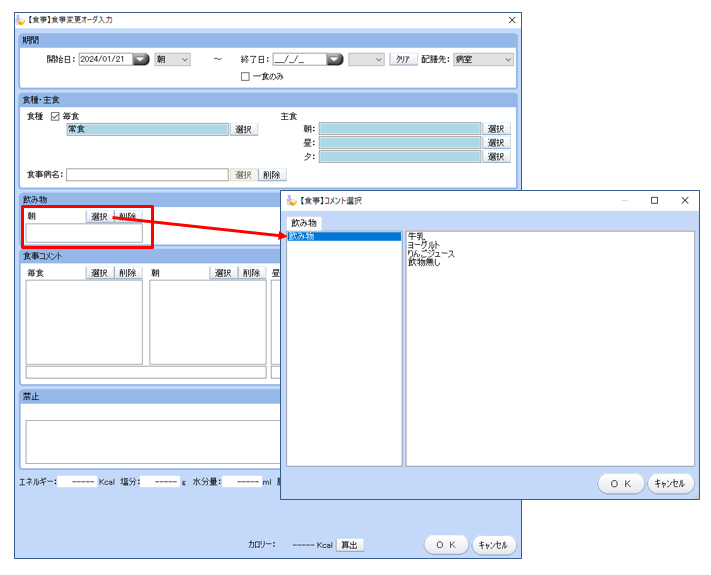711x575 pixels.
Task: Click the クリア button next to end date
Action: 403,59
